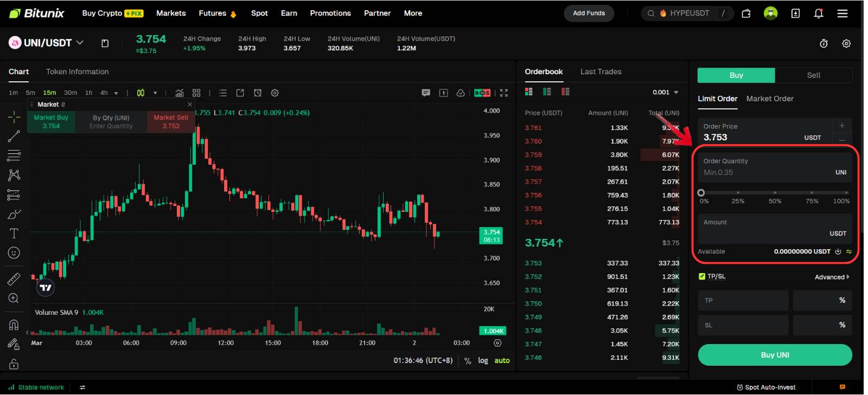The image size is (868, 395).
Task: Select the 1h timeframe
Action: (88, 93)
